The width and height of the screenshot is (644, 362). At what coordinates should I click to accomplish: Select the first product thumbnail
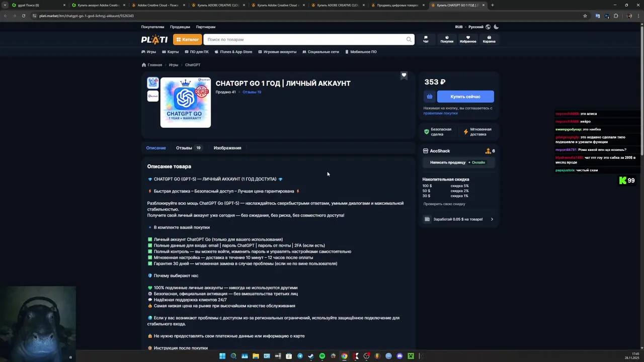(153, 83)
